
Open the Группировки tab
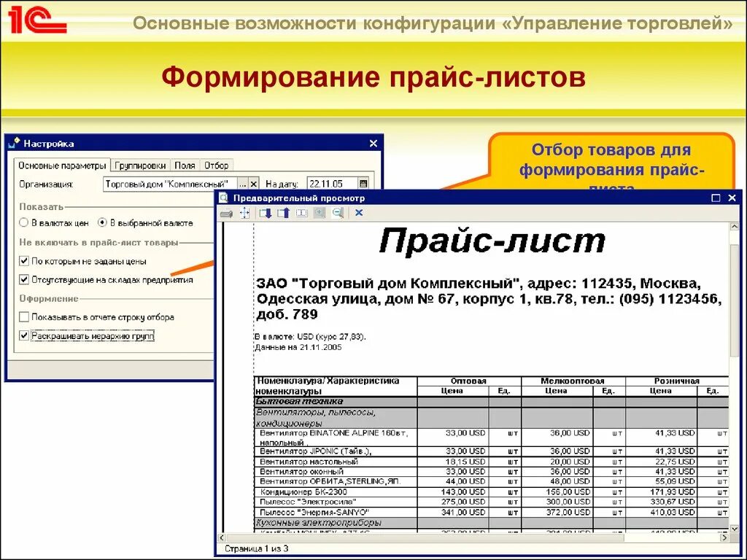click(140, 166)
